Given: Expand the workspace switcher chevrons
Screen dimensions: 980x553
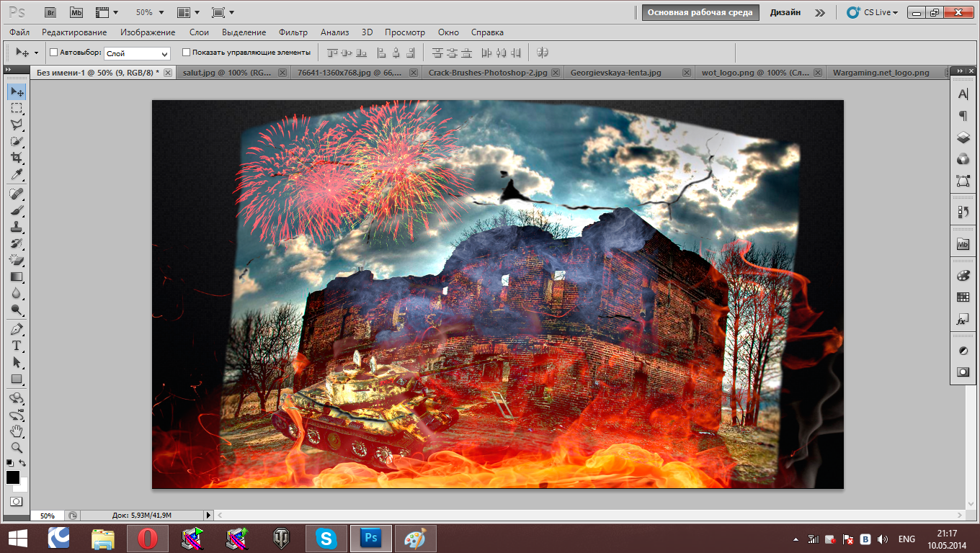Looking at the screenshot, I should 819,12.
